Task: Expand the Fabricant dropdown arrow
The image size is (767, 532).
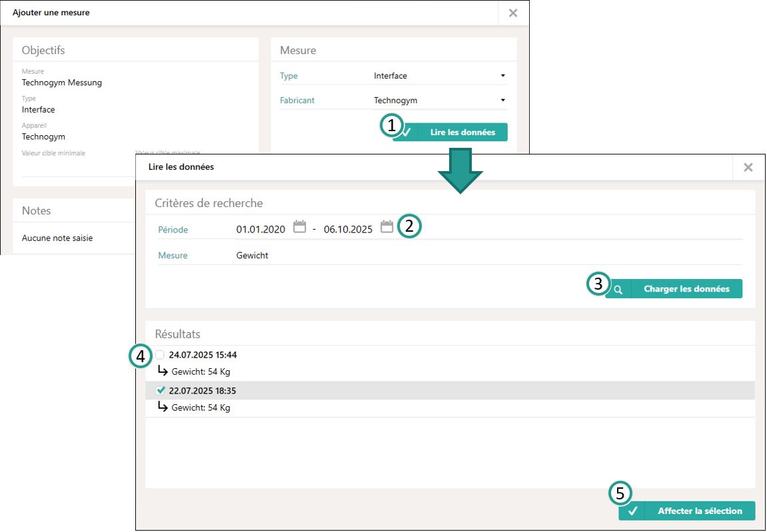Action: 502,101
